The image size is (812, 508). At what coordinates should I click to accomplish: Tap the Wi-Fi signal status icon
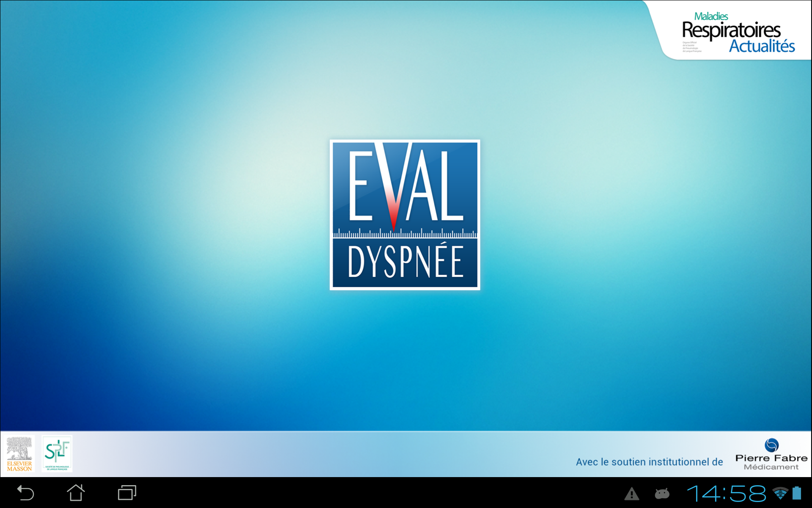[780, 493]
